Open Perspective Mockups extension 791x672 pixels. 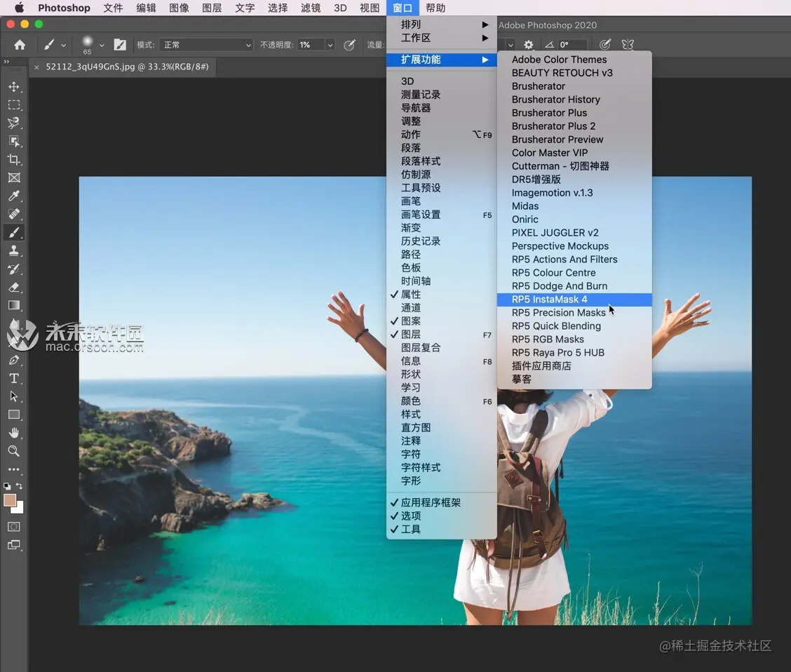(574, 246)
